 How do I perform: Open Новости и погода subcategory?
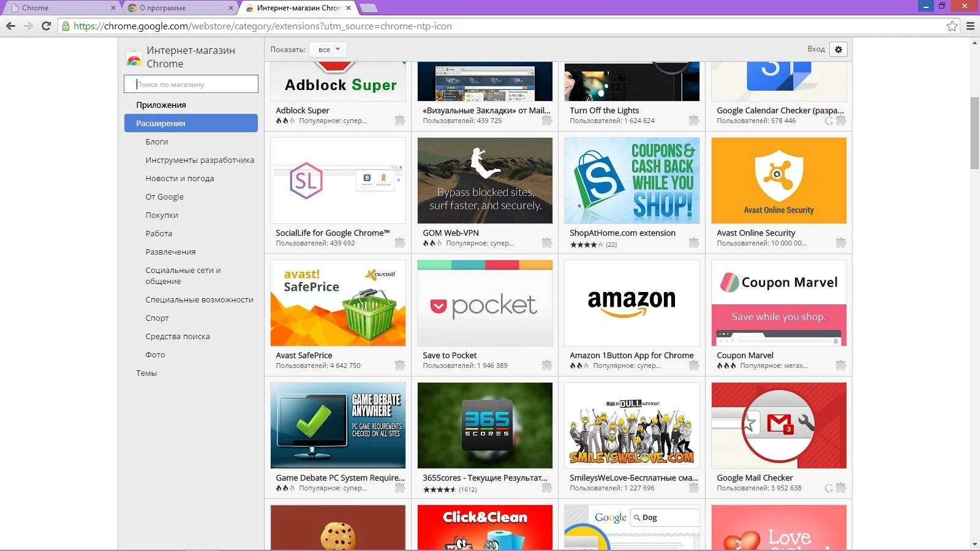point(179,178)
